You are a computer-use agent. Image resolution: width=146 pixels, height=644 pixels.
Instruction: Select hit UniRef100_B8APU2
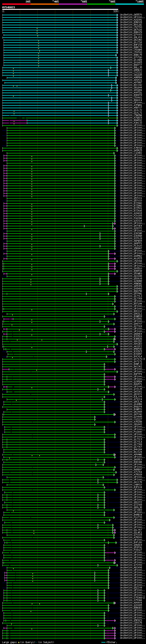[x=131, y=120]
